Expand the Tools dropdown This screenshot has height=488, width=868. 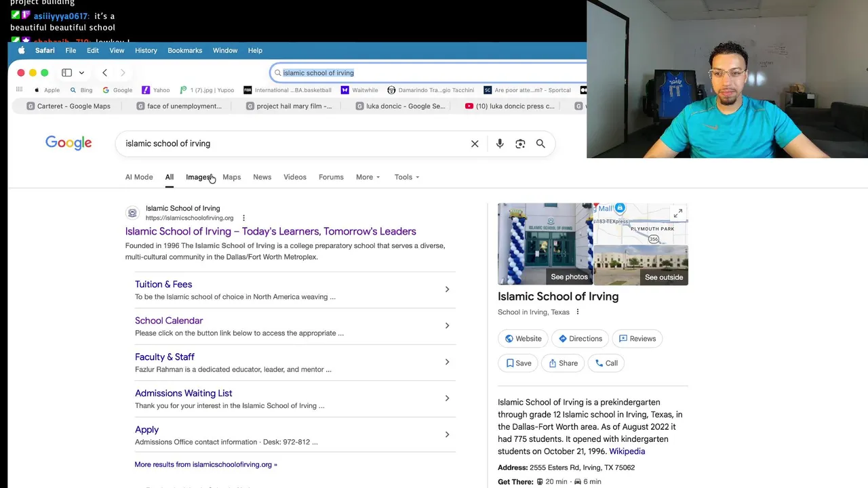tap(407, 177)
